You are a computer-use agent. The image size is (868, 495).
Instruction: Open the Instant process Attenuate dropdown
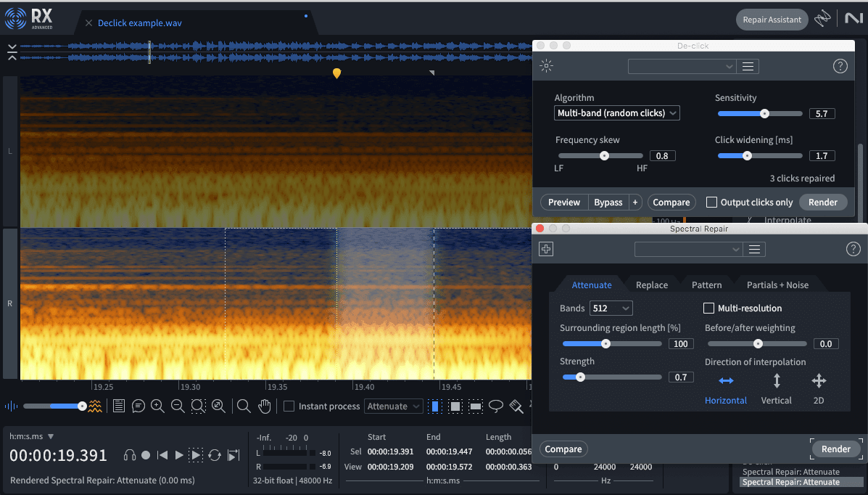pyautogui.click(x=393, y=406)
